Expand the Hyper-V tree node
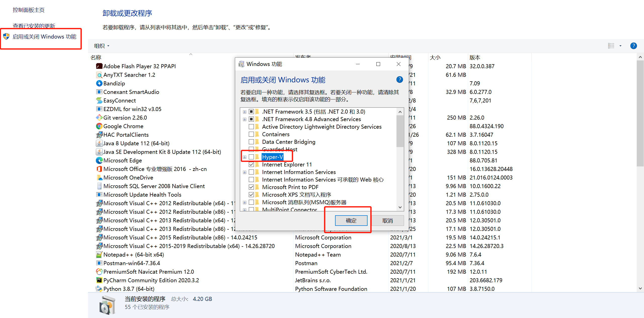This screenshot has width=644, height=318. [245, 157]
